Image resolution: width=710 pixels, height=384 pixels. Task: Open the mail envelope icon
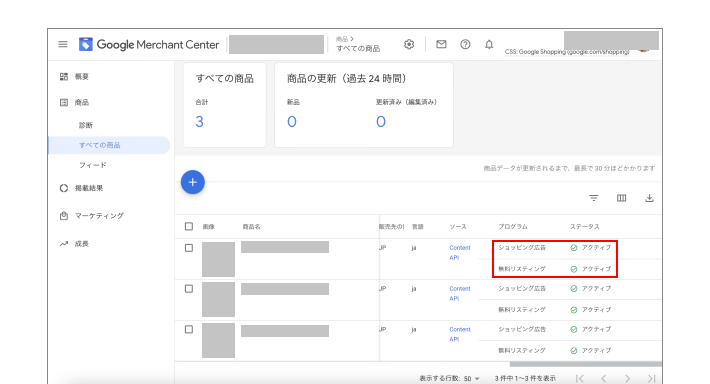point(441,44)
